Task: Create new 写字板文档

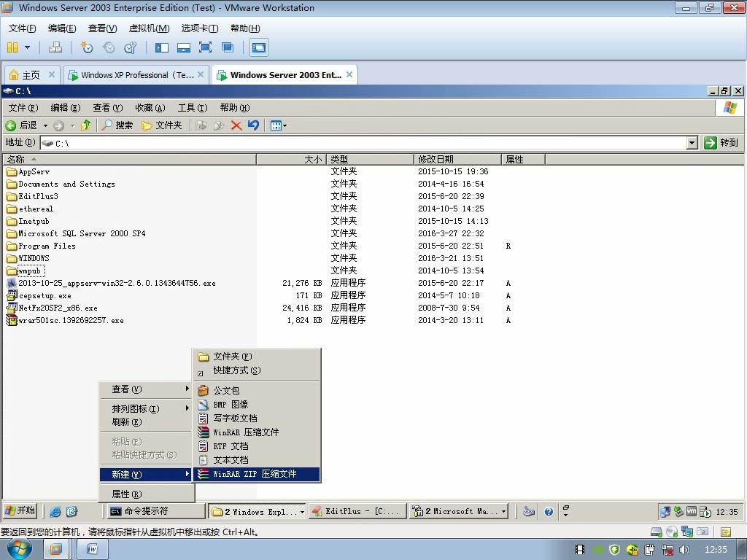Action: pos(256,418)
